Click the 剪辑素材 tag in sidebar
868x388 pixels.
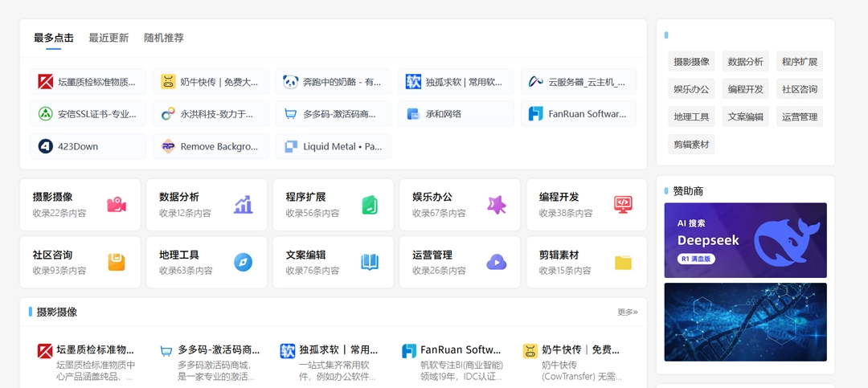691,145
